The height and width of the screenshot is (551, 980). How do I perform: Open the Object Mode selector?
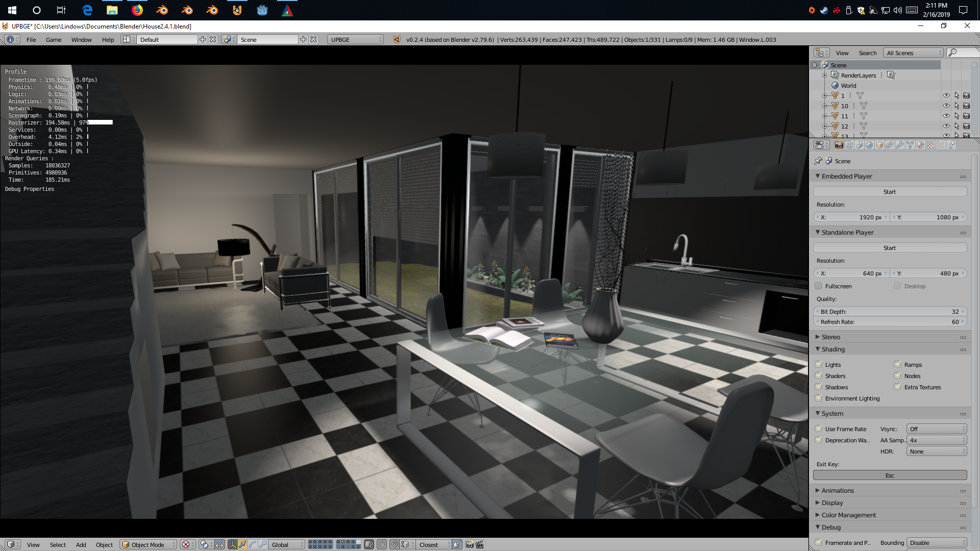(148, 544)
